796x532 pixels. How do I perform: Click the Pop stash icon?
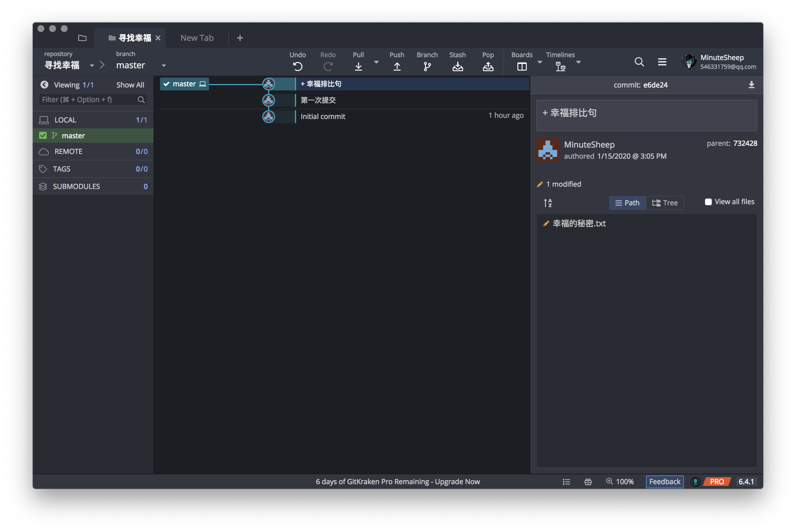(488, 66)
